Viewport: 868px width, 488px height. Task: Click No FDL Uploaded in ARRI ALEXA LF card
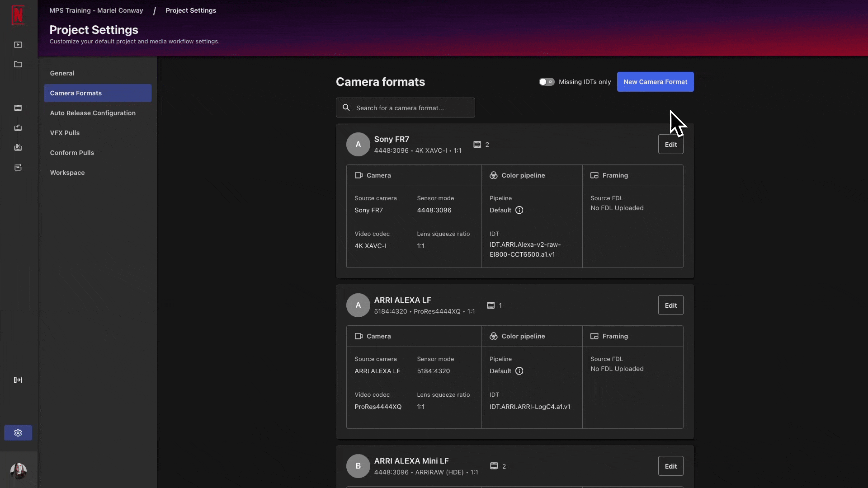coord(617,369)
